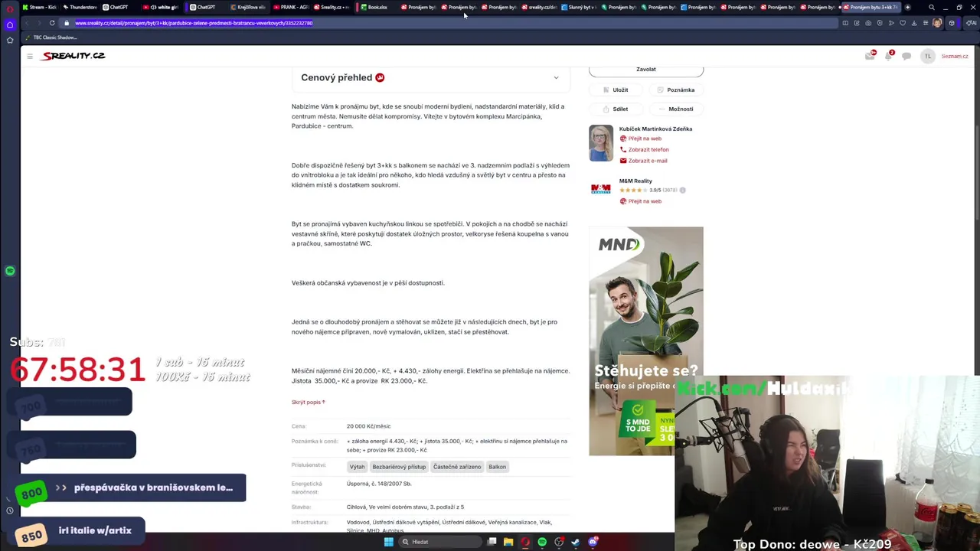The image size is (980, 551).
Task: Switch to the Thunderstore browser tab
Action: 80,7
